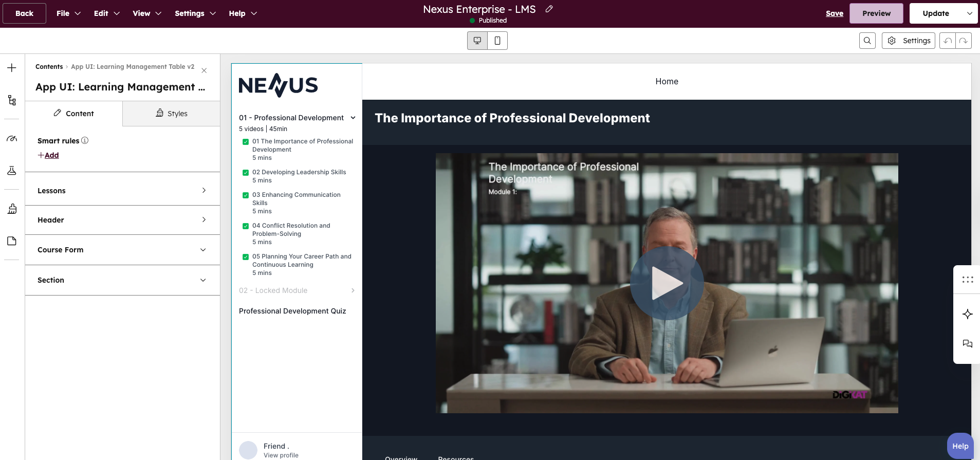Collapse the 01 - Professional Development module
Viewport: 980px width, 460px height.
[353, 118]
